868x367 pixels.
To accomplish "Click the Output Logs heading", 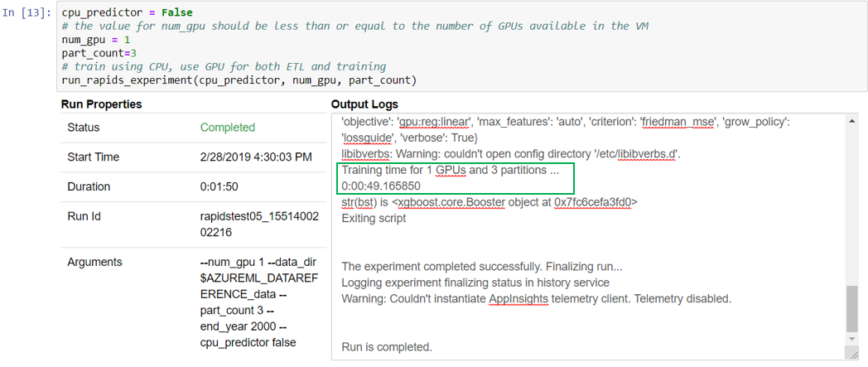I will click(x=364, y=104).
